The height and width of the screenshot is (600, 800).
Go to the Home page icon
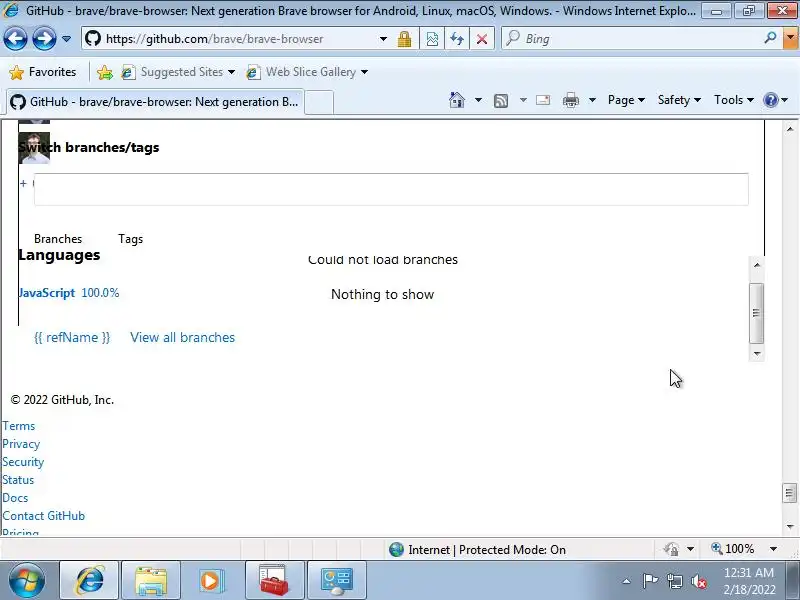tap(457, 100)
